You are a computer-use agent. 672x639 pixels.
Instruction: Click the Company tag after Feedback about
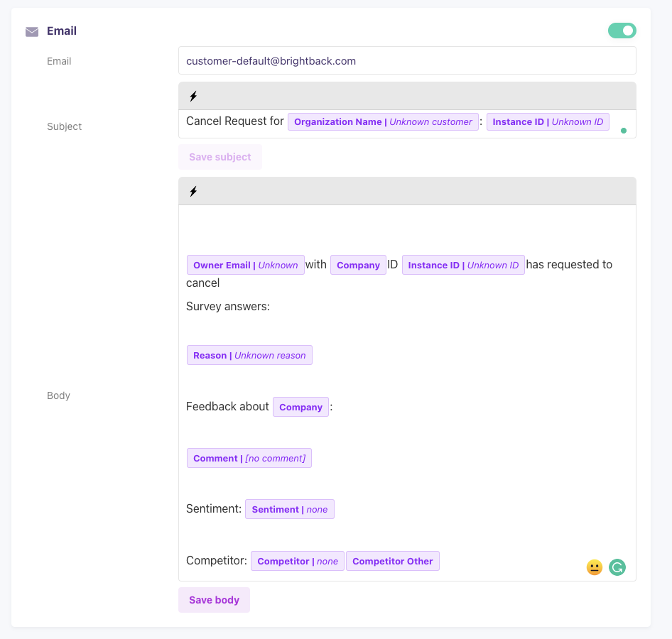300,408
